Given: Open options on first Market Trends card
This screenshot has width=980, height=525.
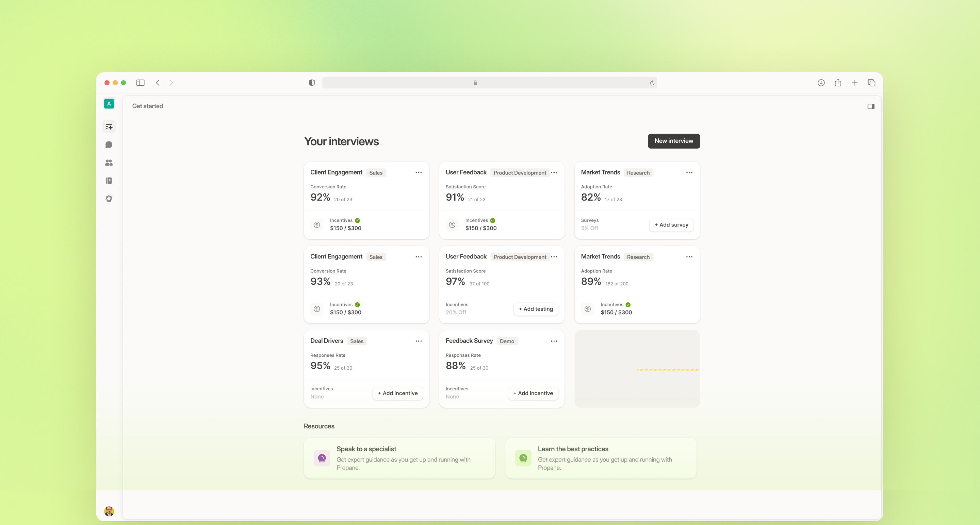Looking at the screenshot, I should click(689, 173).
